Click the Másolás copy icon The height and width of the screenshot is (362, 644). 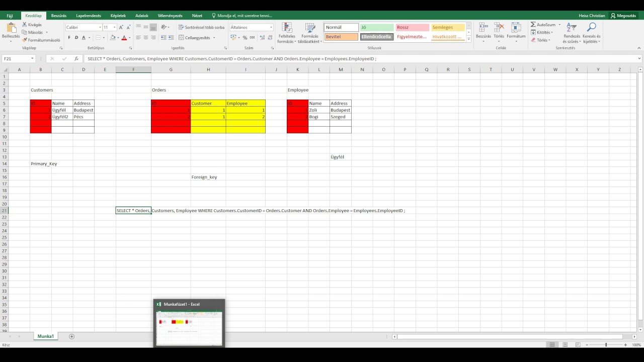point(24,32)
